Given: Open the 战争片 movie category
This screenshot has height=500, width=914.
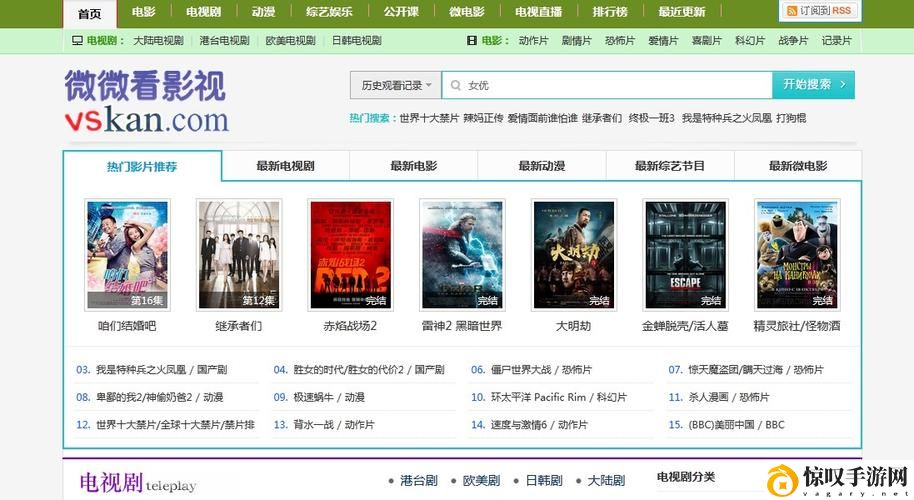Looking at the screenshot, I should pyautogui.click(x=793, y=41).
